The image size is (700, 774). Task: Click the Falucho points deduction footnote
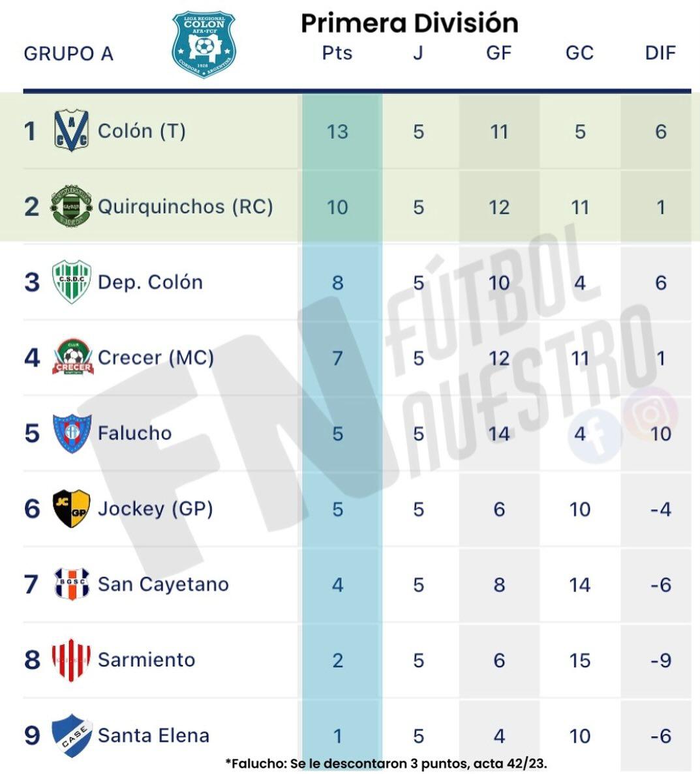coord(386,763)
